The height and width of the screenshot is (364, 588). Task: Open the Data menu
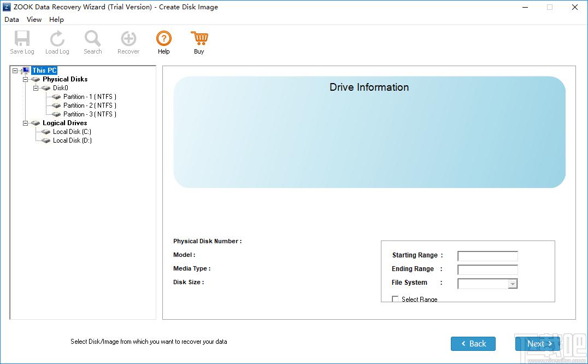11,20
